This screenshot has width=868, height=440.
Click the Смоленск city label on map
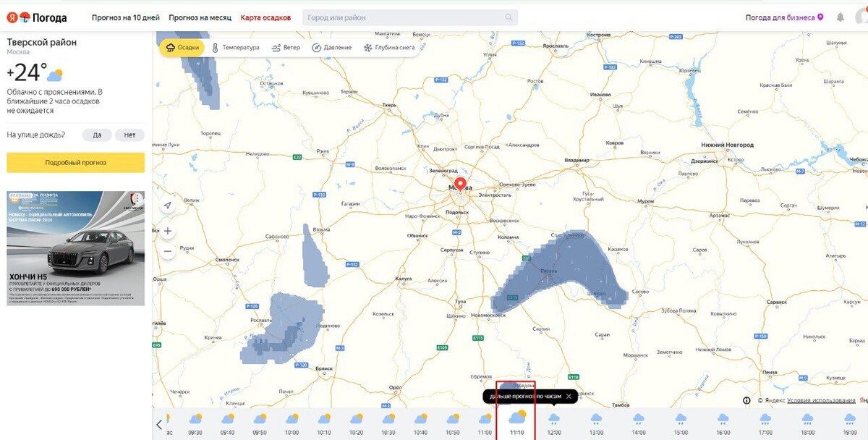tap(228, 259)
